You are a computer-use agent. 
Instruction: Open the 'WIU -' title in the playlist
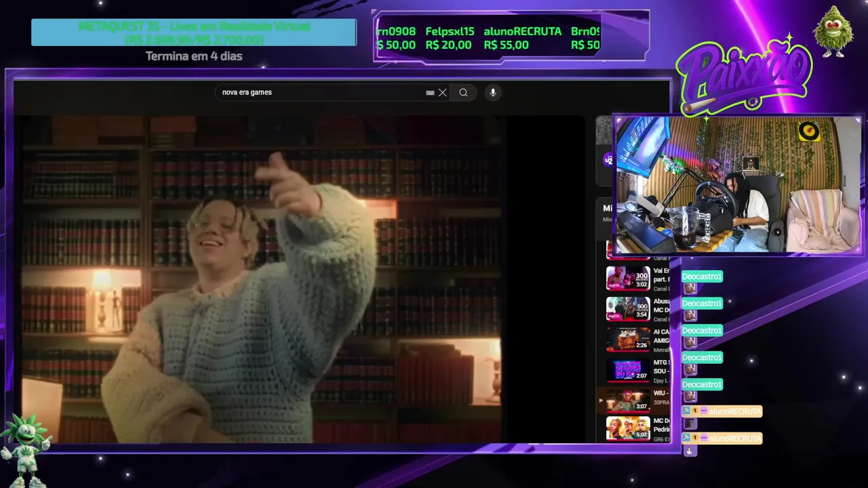click(661, 393)
